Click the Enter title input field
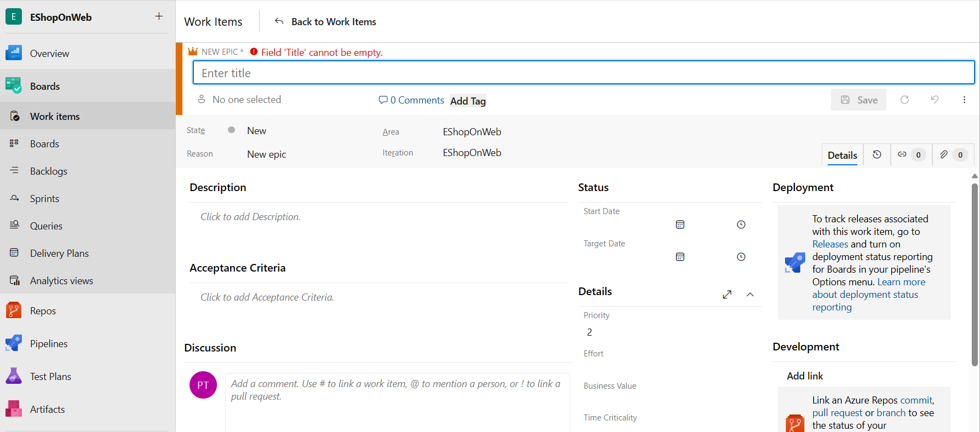Screen dimensions: 980x432 pyautogui.click(x=583, y=73)
